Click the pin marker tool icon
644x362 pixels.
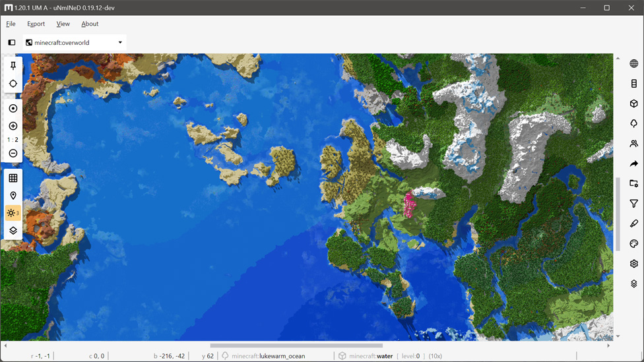click(13, 66)
